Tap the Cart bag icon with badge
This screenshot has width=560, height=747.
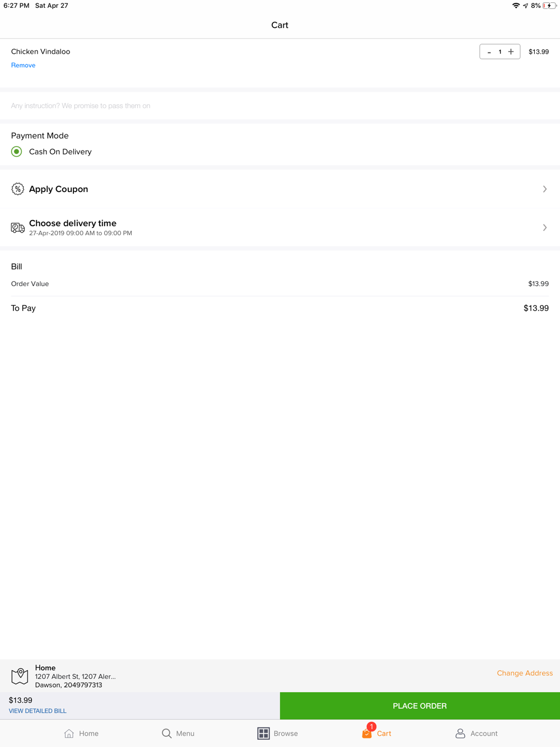368,731
